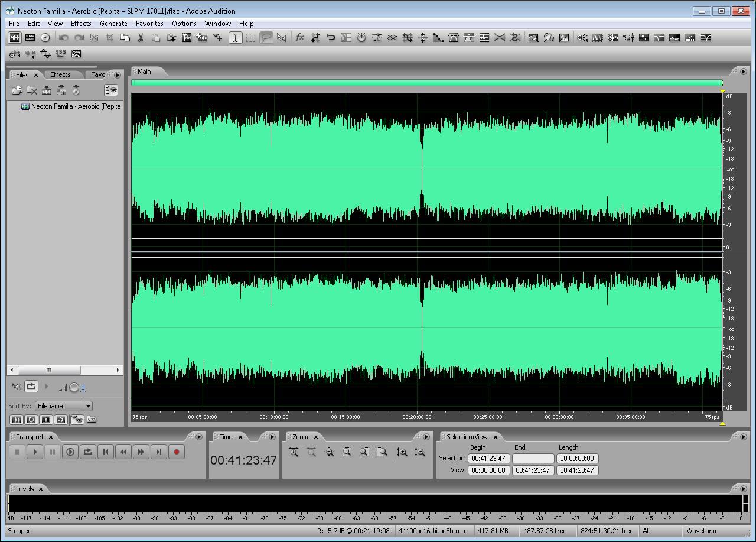Image resolution: width=756 pixels, height=542 pixels.
Task: Open Transport panel options menu arrow
Action: tap(199, 437)
